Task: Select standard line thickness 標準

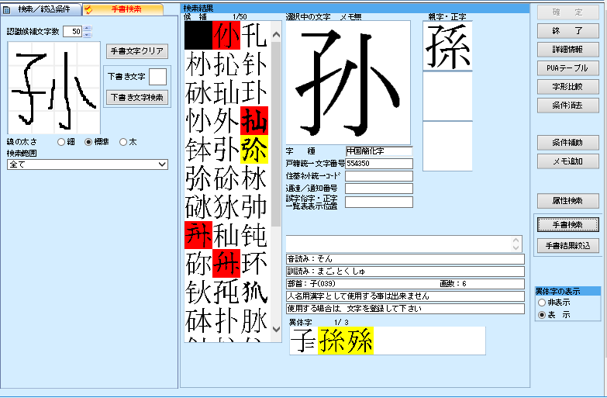Action: pyautogui.click(x=88, y=142)
